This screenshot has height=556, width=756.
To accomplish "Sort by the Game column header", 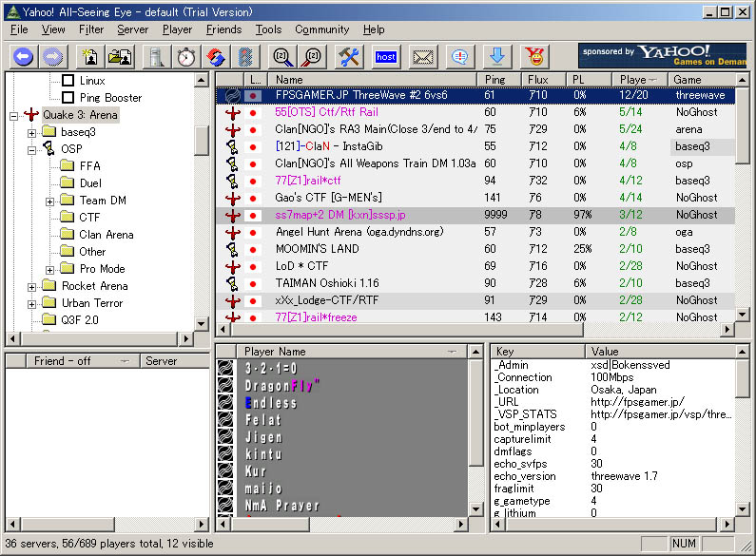I will [702, 80].
